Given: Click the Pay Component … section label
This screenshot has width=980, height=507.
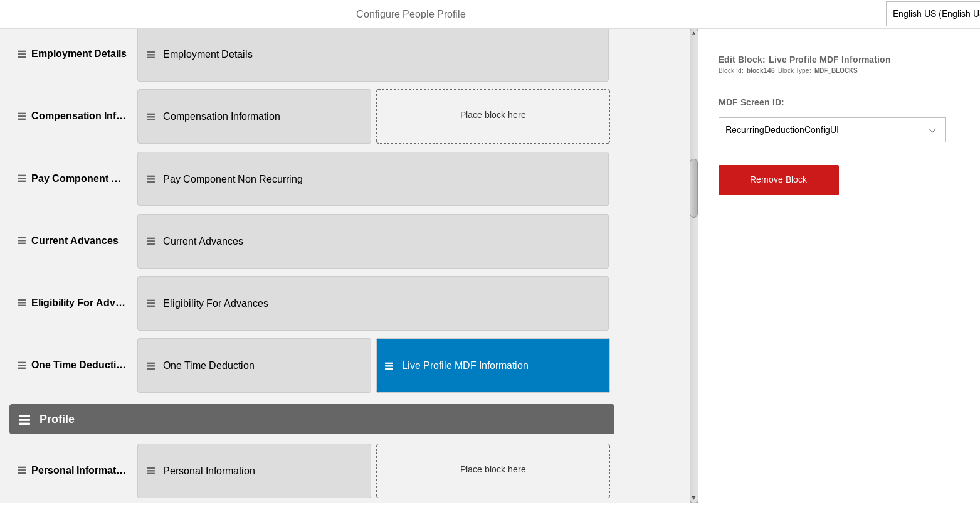Looking at the screenshot, I should click(76, 179).
